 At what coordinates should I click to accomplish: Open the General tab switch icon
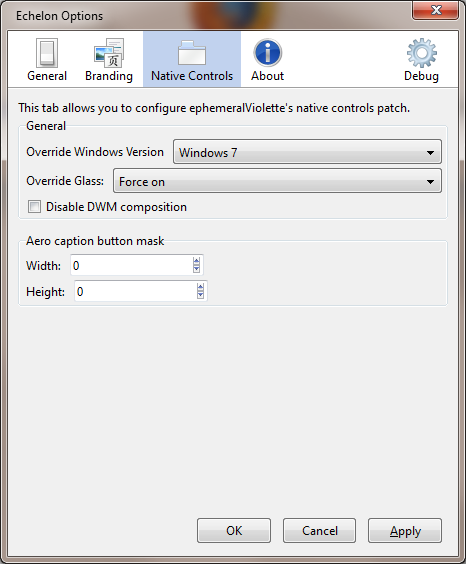(x=47, y=53)
